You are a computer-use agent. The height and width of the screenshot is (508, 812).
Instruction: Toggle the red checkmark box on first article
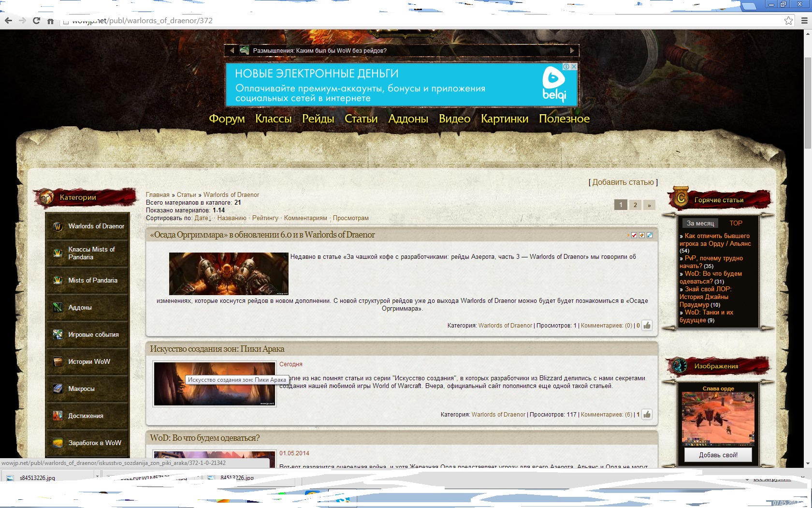tap(634, 235)
